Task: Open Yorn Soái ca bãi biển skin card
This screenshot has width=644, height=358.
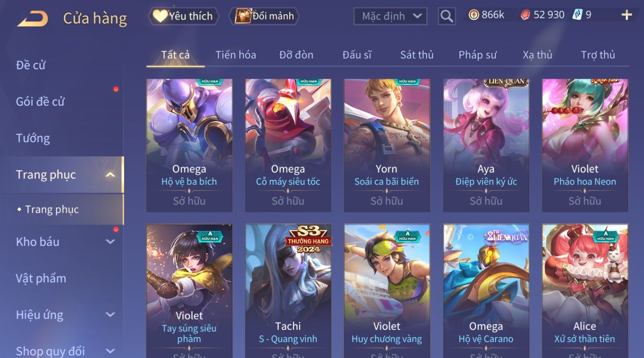Action: [x=387, y=145]
